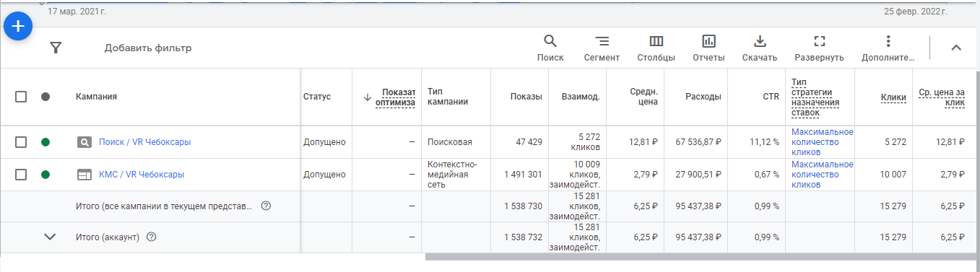Image resolution: width=980 pixels, height=272 pixels.
Task: Open the Столбцы columns tool
Action: click(x=656, y=48)
